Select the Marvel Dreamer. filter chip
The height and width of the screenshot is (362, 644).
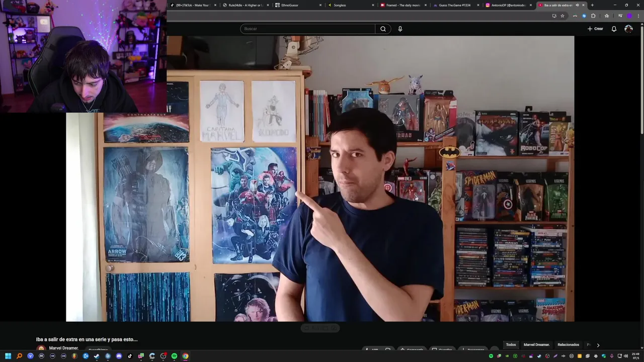pyautogui.click(x=536, y=344)
